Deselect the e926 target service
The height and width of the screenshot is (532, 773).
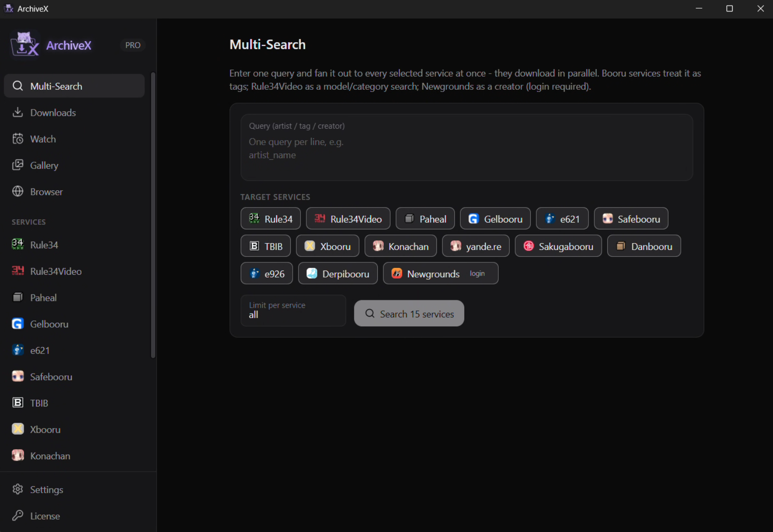tap(267, 273)
